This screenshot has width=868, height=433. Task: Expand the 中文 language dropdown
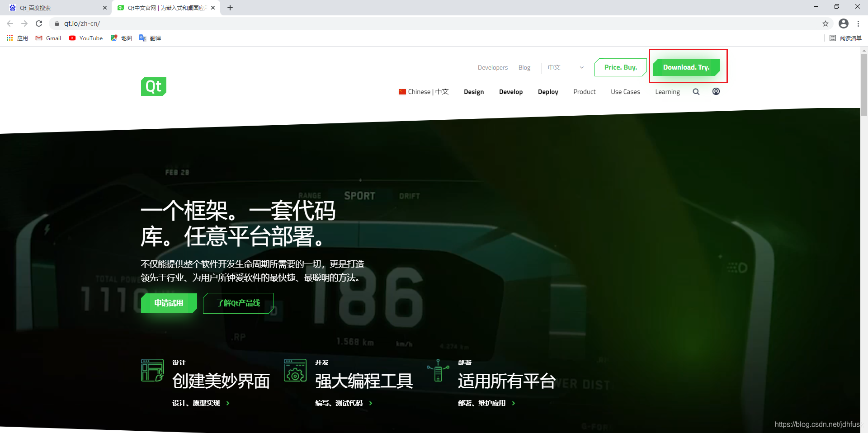pyautogui.click(x=566, y=67)
